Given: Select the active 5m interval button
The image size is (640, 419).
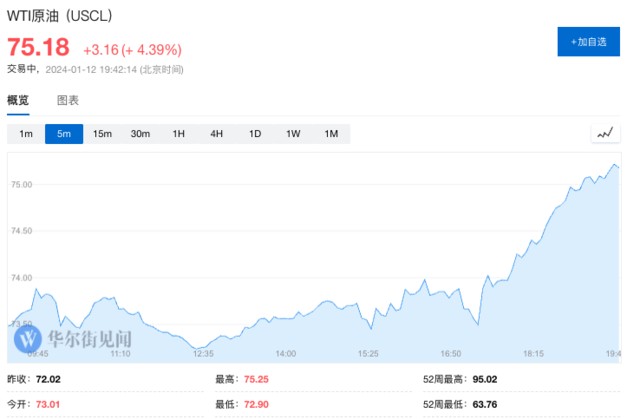Looking at the screenshot, I should pos(64,134).
